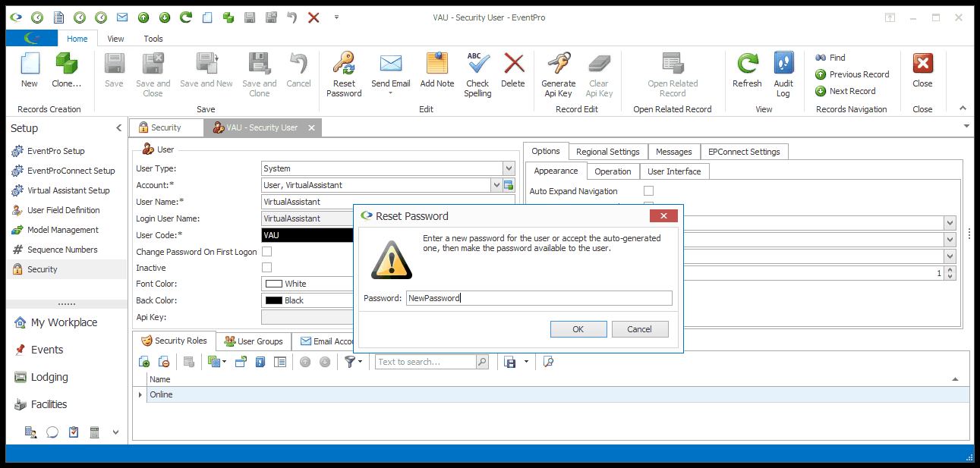Image resolution: width=980 pixels, height=468 pixels.
Task: Open Back Color Black swatch picker
Action: tap(273, 300)
